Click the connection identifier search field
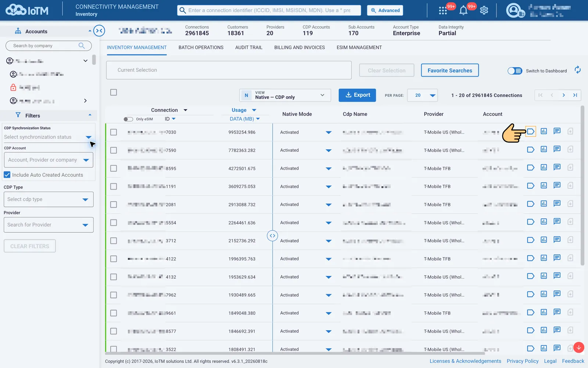Viewport: 588px width, 368px height. coord(269,10)
